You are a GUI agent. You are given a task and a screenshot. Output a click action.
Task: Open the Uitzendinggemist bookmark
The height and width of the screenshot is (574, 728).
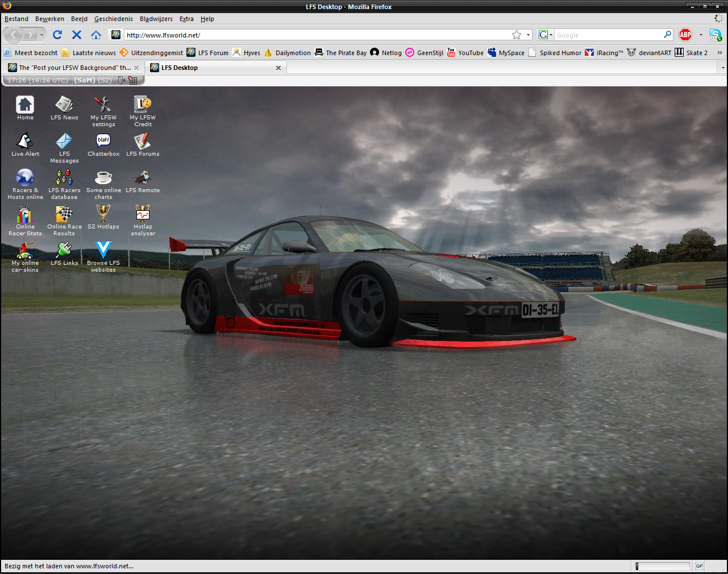[x=152, y=53]
